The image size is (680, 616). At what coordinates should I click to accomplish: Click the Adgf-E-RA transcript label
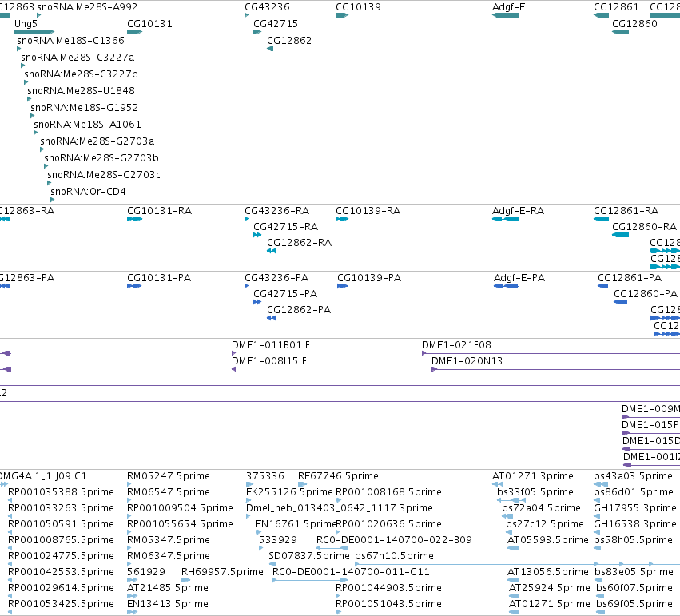519,211
